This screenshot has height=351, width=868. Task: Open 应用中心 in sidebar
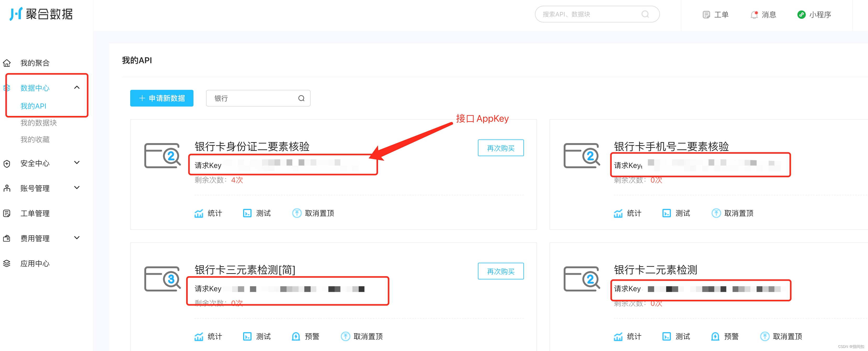[35, 264]
